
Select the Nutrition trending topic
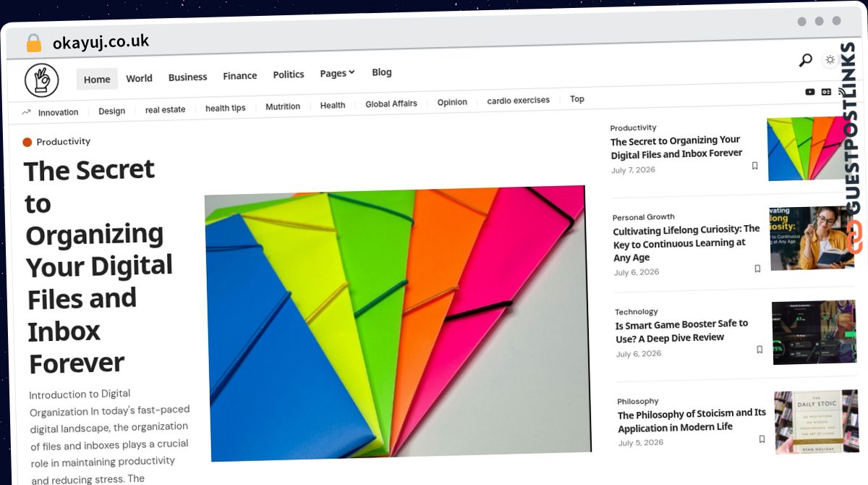click(x=283, y=106)
